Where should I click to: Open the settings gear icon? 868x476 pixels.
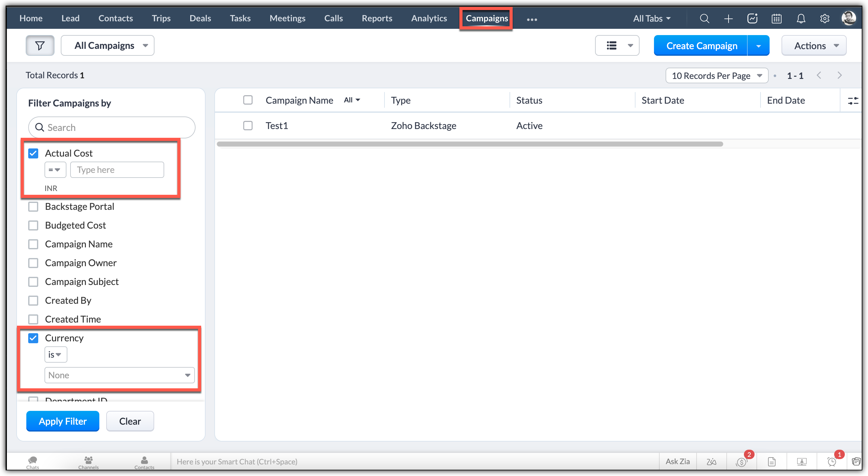pyautogui.click(x=824, y=18)
